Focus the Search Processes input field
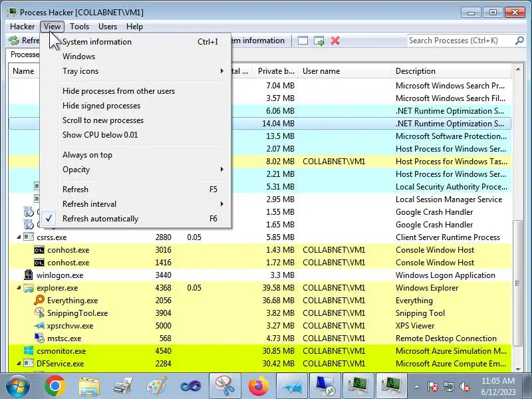 pos(461,41)
